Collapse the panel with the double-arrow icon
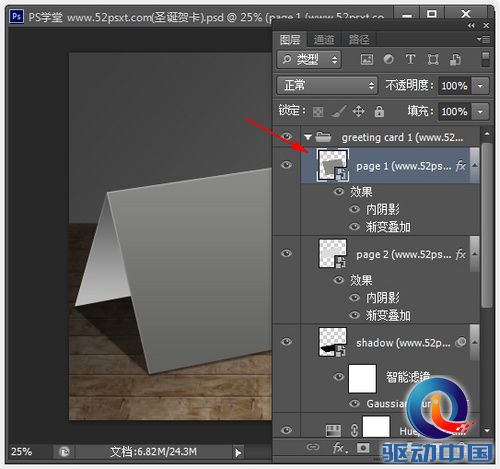The width and height of the screenshot is (500, 469). 471,26
